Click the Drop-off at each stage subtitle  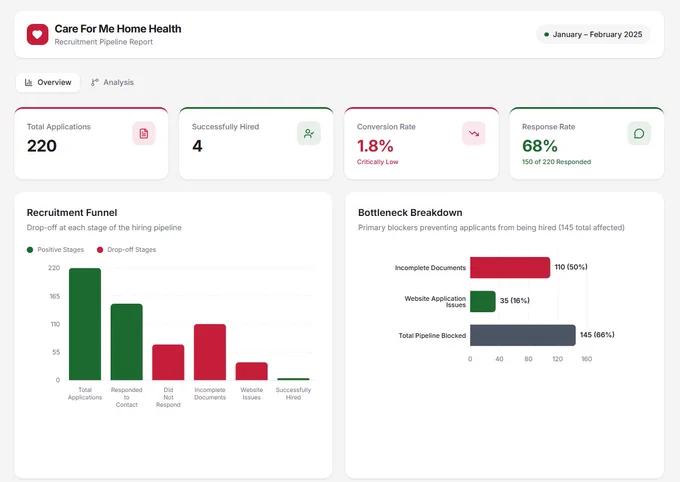pos(104,228)
